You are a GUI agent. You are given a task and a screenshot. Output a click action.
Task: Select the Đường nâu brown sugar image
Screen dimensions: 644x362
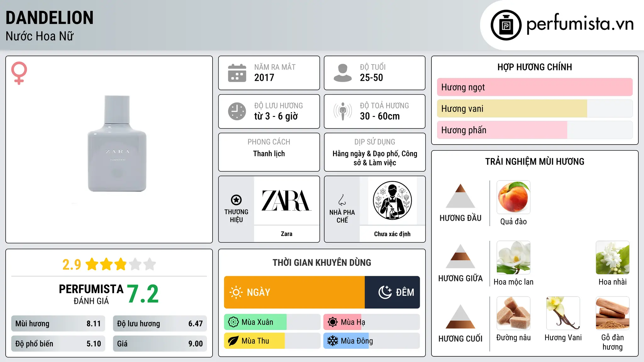[x=514, y=313]
